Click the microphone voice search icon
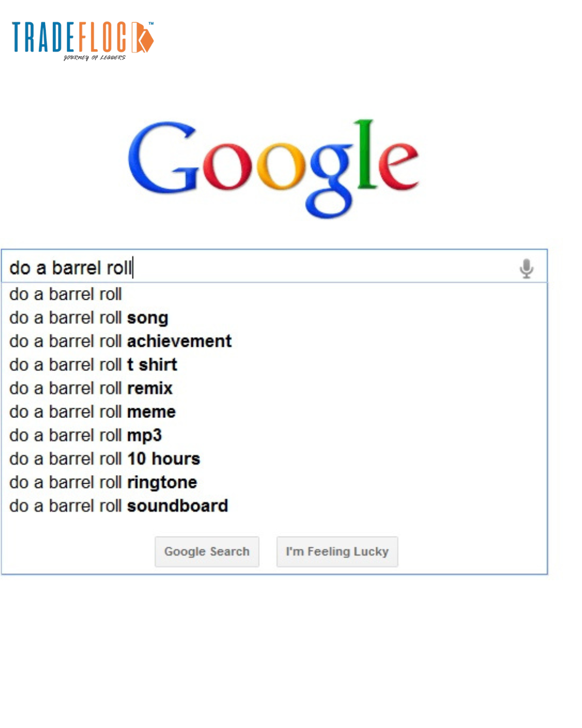Screen dimensions: 582x728 (x=526, y=268)
